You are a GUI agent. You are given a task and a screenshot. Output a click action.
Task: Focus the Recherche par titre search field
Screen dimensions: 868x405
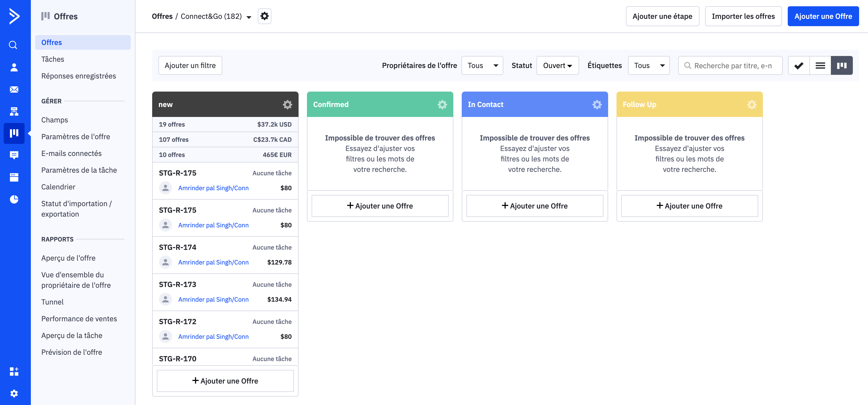point(733,65)
